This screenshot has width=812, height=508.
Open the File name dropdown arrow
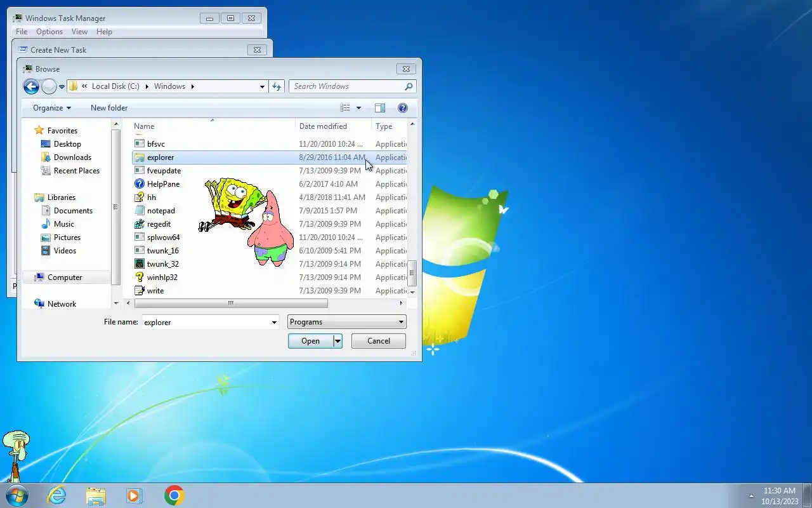pos(274,323)
